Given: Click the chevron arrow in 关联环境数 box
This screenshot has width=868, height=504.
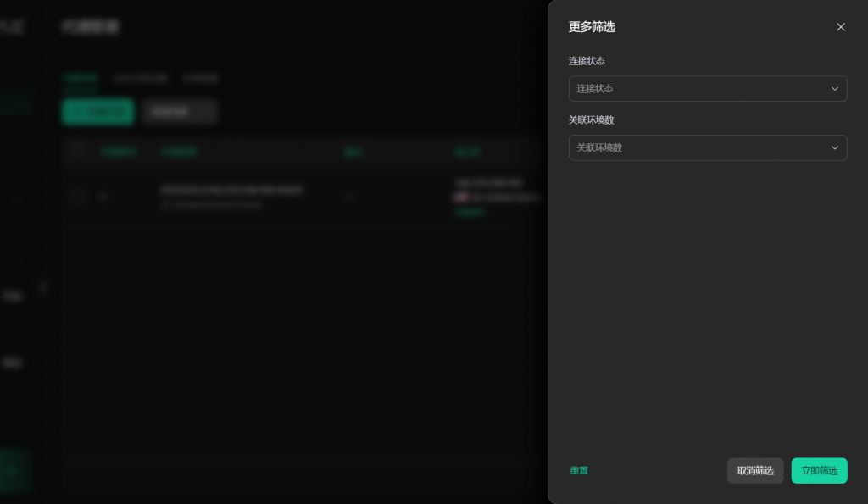Looking at the screenshot, I should pos(834,147).
